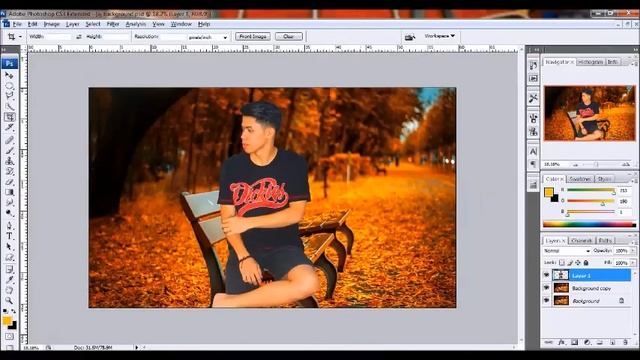Click the Front Image button
640x360 pixels.
[253, 37]
